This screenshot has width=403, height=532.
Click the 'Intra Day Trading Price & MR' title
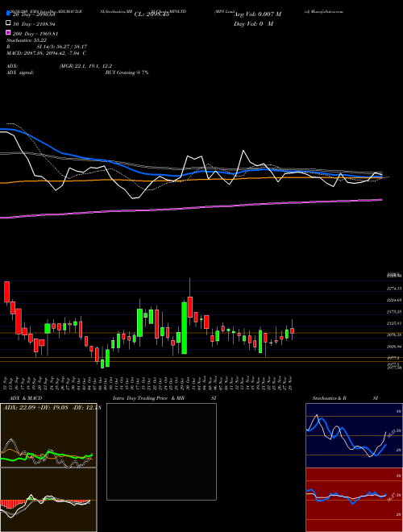148,398
